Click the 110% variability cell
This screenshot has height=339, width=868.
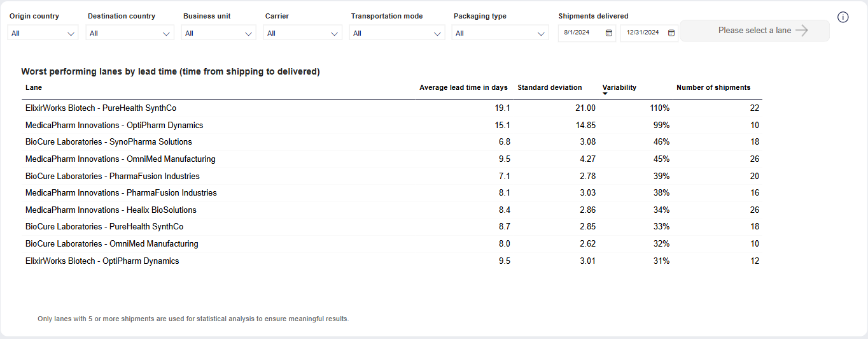point(659,108)
